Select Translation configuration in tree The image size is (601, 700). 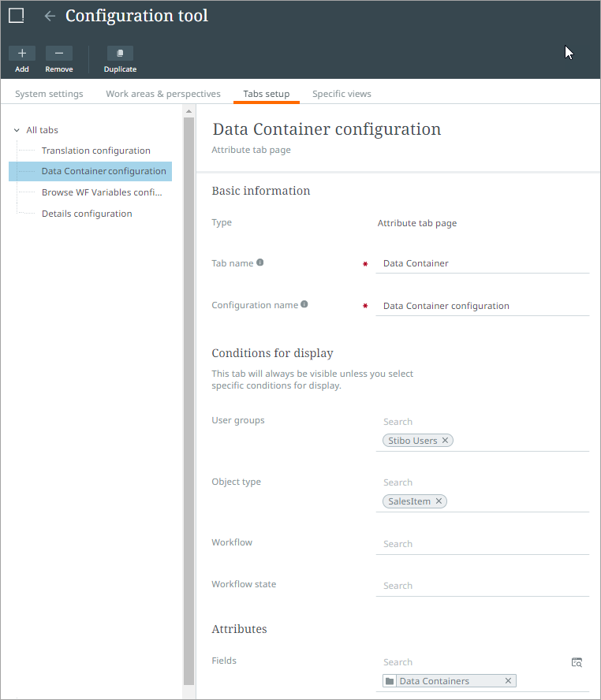click(96, 151)
